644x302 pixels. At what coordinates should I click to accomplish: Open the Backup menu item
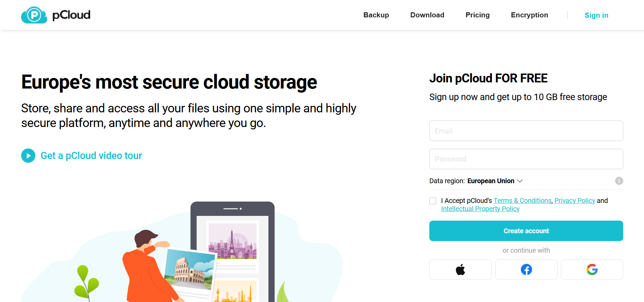(x=376, y=15)
